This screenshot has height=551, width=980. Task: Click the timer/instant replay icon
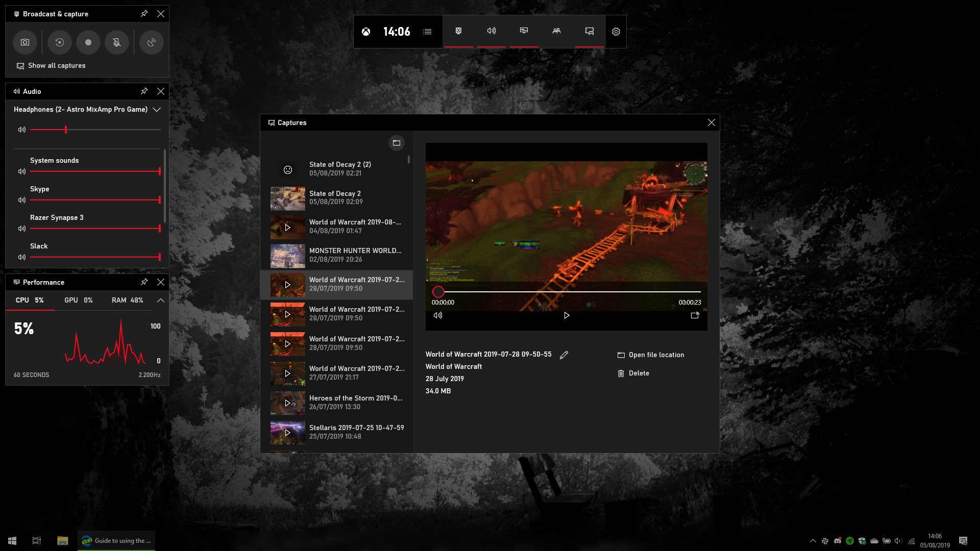point(59,42)
